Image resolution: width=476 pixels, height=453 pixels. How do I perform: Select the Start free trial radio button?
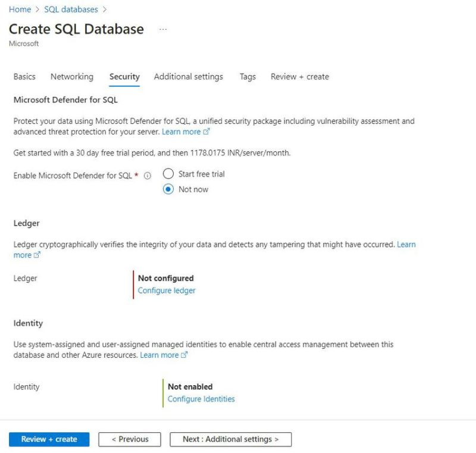[x=168, y=174]
